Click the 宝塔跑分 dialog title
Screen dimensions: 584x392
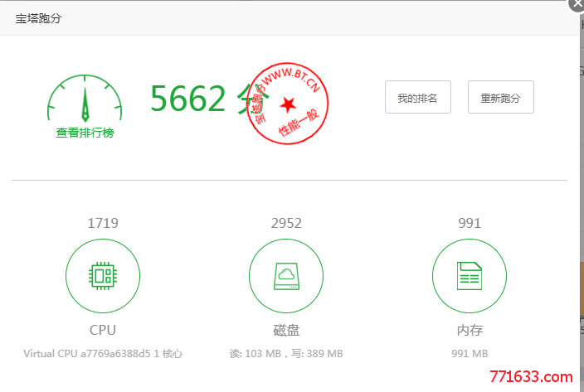38,18
